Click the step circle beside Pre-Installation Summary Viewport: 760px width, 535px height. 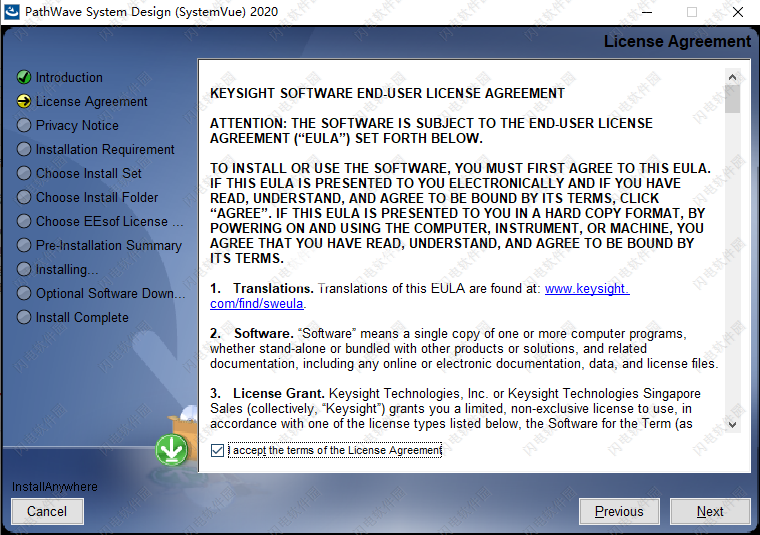(24, 245)
